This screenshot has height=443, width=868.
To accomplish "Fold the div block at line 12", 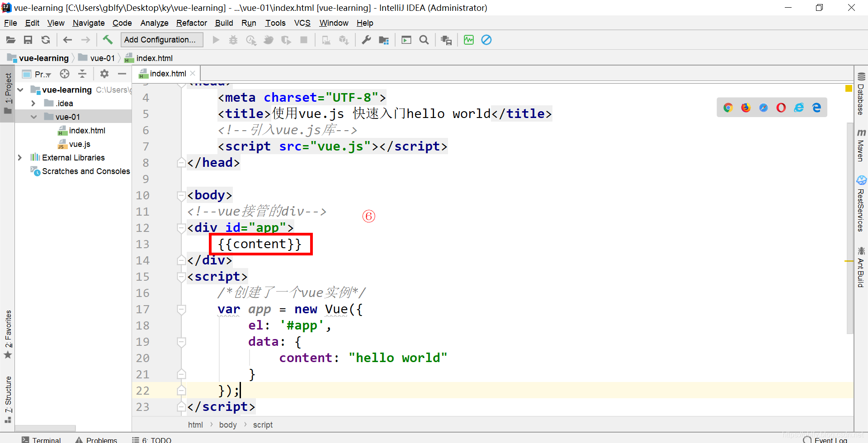I will [181, 228].
